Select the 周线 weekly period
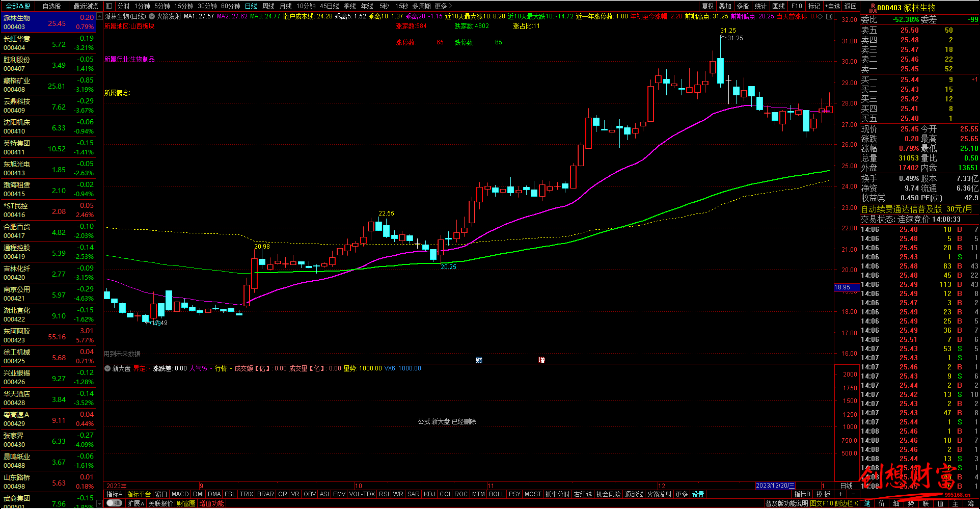 (268, 6)
